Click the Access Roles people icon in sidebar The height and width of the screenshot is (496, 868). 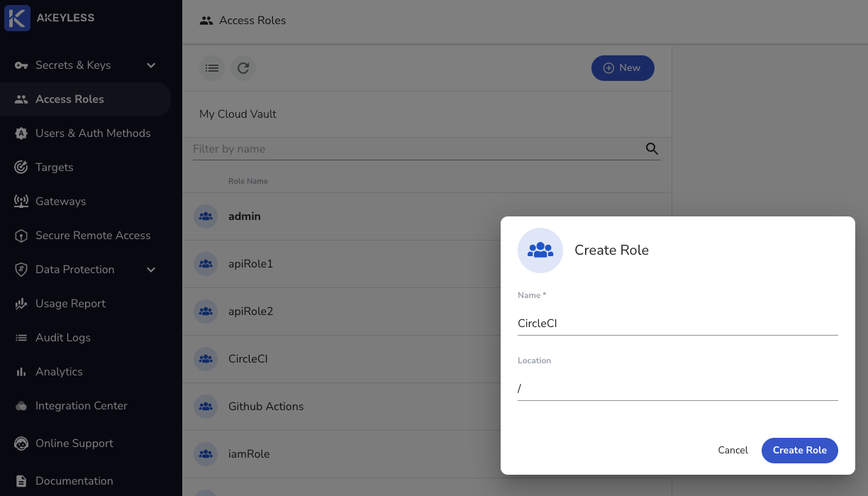[21, 99]
